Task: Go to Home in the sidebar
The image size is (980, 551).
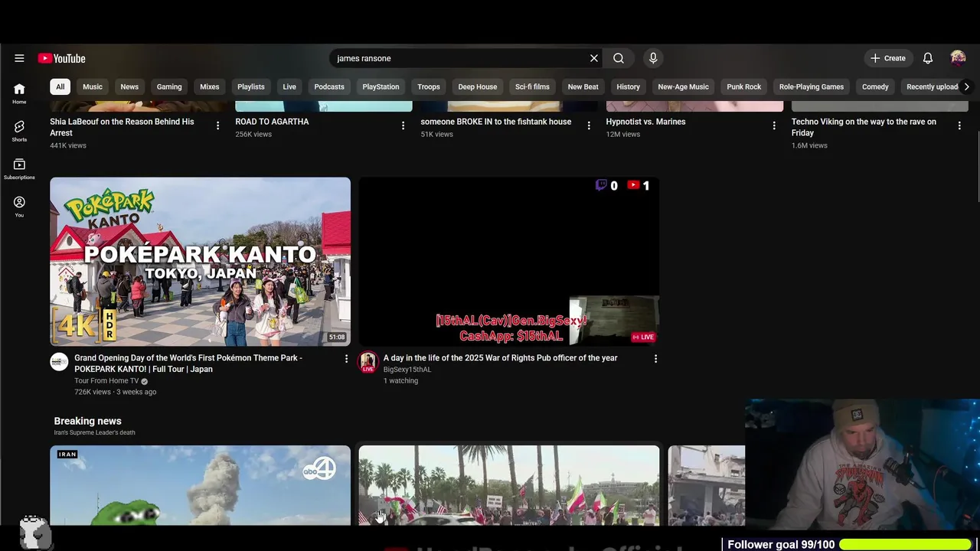Action: (x=19, y=93)
